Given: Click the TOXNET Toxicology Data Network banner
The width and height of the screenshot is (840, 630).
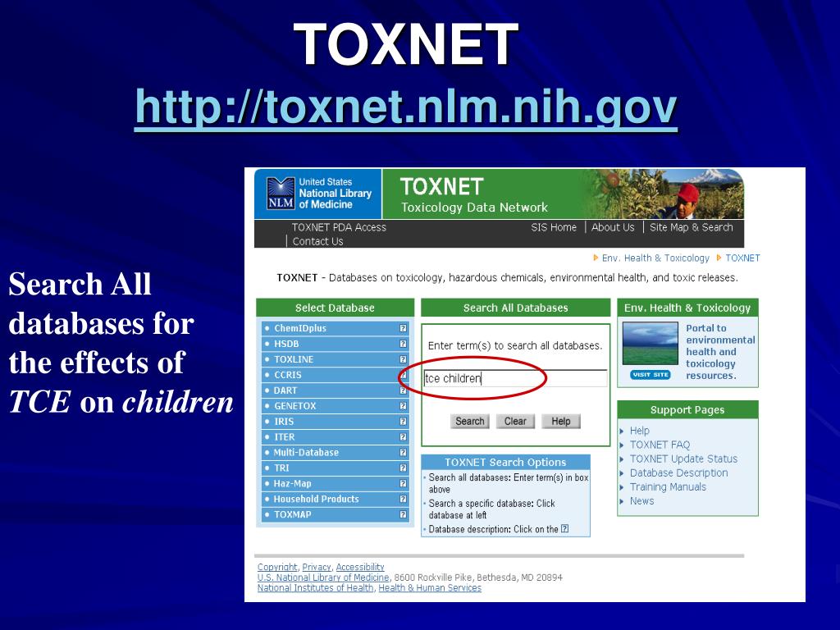Looking at the screenshot, I should 563,194.
